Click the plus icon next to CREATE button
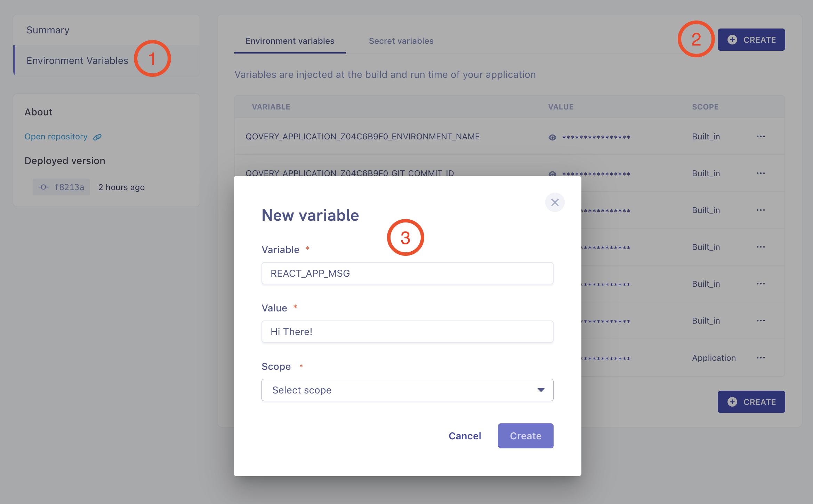Screen dimensions: 813x504 733,40
